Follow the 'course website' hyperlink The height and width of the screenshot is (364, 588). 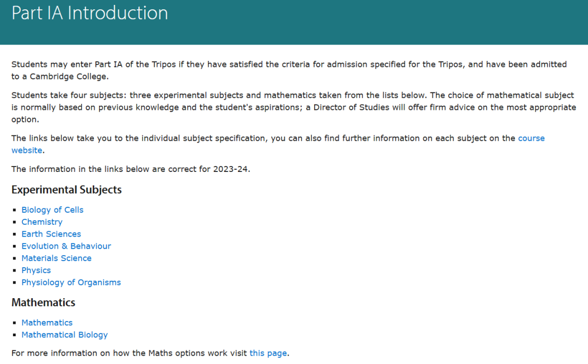pyautogui.click(x=531, y=138)
